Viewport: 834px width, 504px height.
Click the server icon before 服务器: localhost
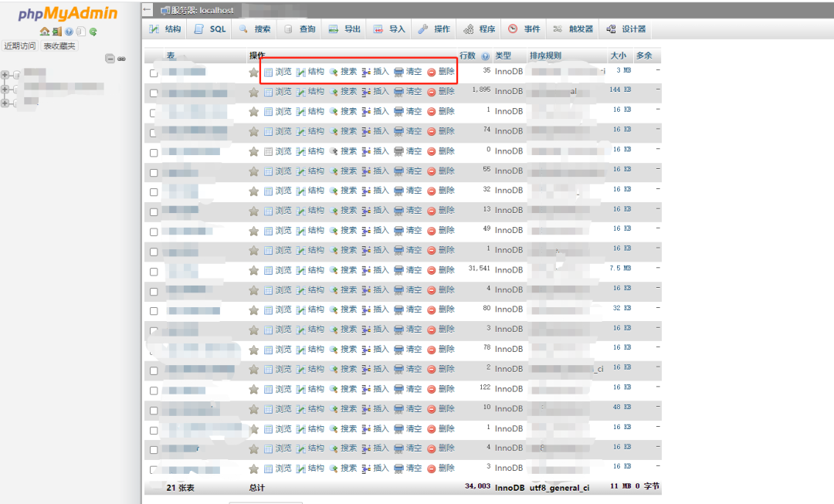(x=165, y=11)
